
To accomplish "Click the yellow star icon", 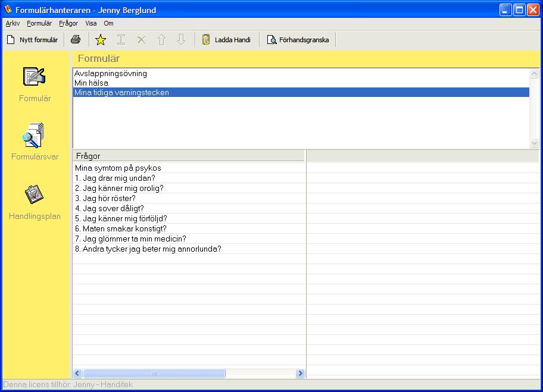I will click(x=101, y=40).
